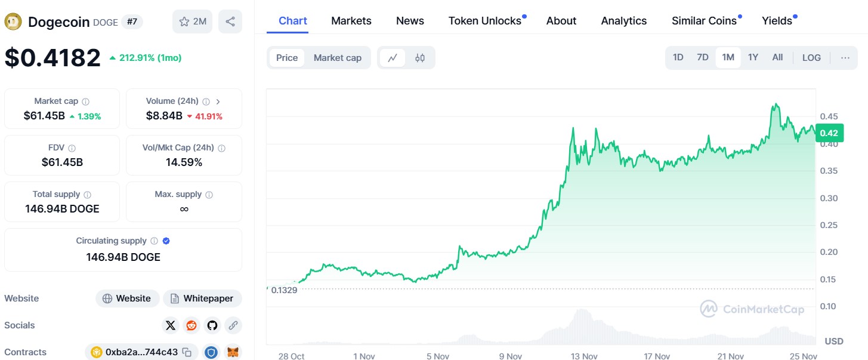Switch to line chart icon
Screen dimensions: 868x360
pos(393,58)
